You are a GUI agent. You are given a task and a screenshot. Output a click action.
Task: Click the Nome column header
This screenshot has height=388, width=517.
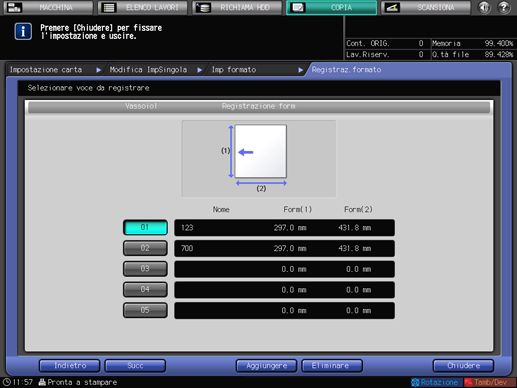pos(221,209)
